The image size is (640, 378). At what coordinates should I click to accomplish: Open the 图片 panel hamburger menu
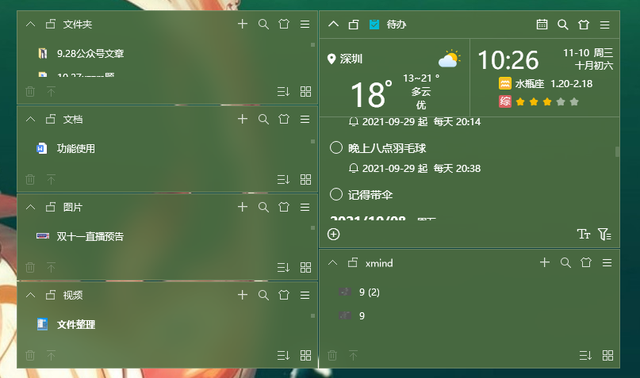[305, 207]
